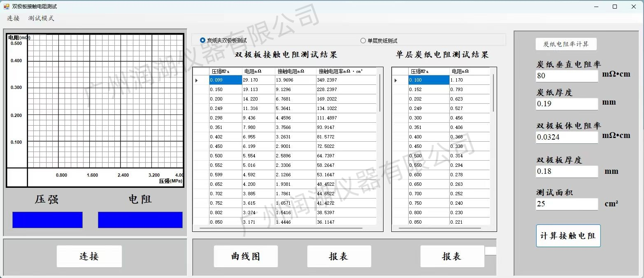Open the 连接 menu
The image size is (644, 278).
click(x=13, y=18)
